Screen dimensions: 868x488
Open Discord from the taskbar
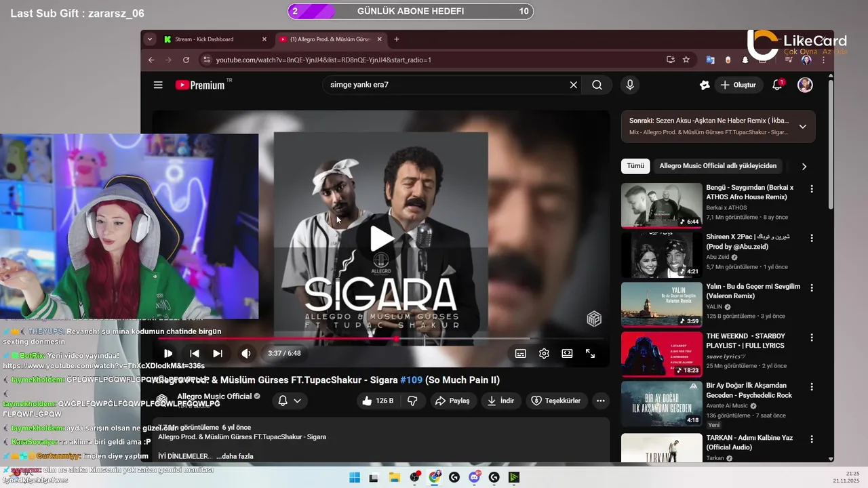click(475, 478)
